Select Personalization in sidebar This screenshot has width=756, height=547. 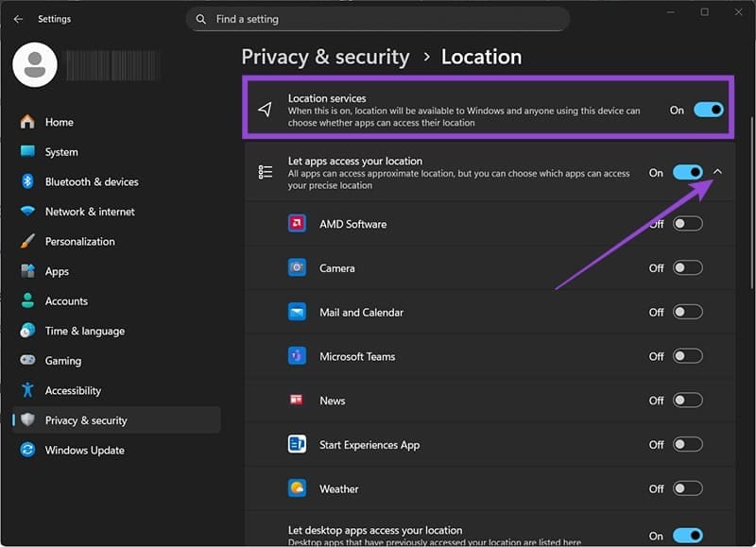click(x=116, y=241)
